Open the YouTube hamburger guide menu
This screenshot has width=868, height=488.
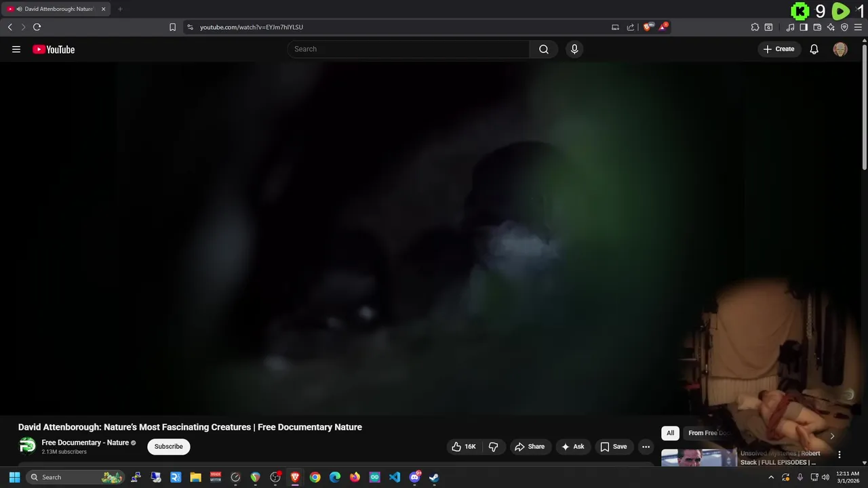click(16, 49)
